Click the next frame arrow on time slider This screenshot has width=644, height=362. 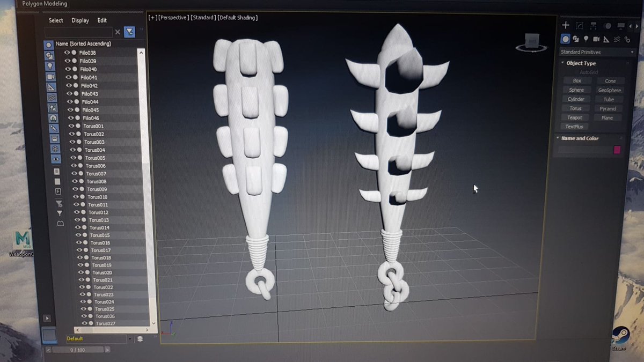(107, 350)
